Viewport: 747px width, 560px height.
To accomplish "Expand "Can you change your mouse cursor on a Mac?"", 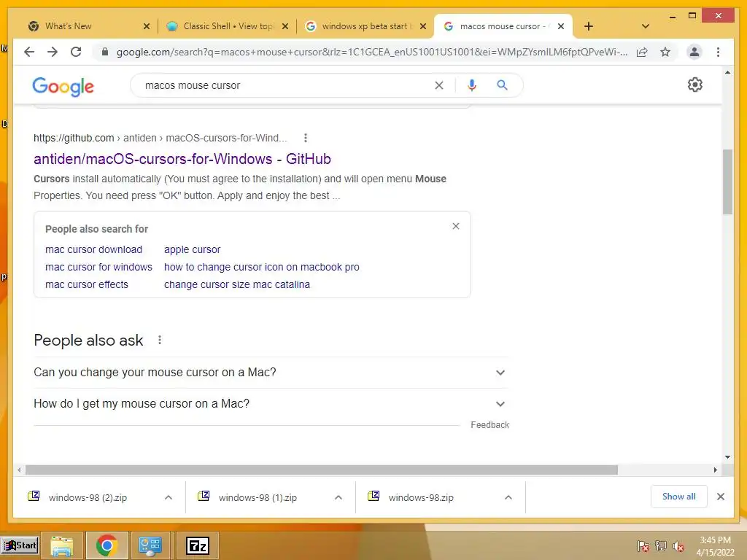I will coord(271,373).
